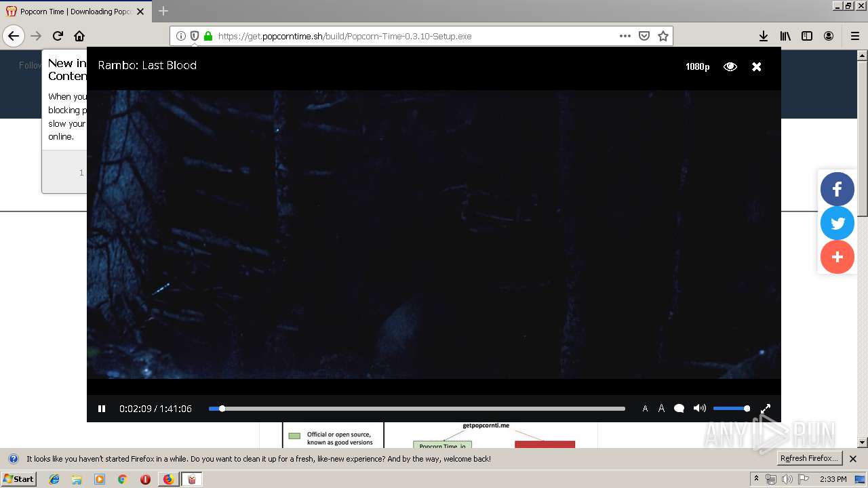Screen dimensions: 868x488
Task: Show site information icon in address bar
Action: coord(181,36)
